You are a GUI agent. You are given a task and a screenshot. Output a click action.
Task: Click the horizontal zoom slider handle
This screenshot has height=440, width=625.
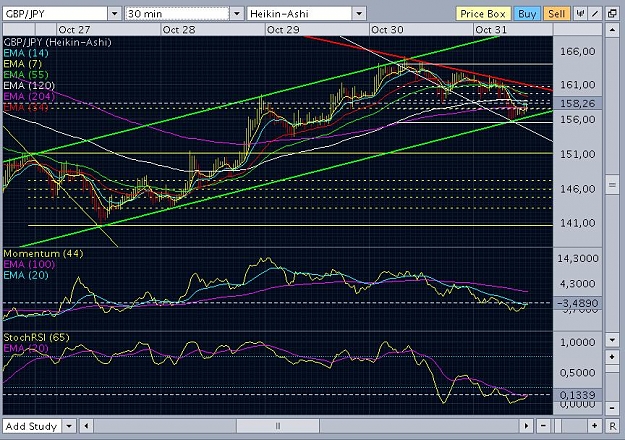(559, 426)
